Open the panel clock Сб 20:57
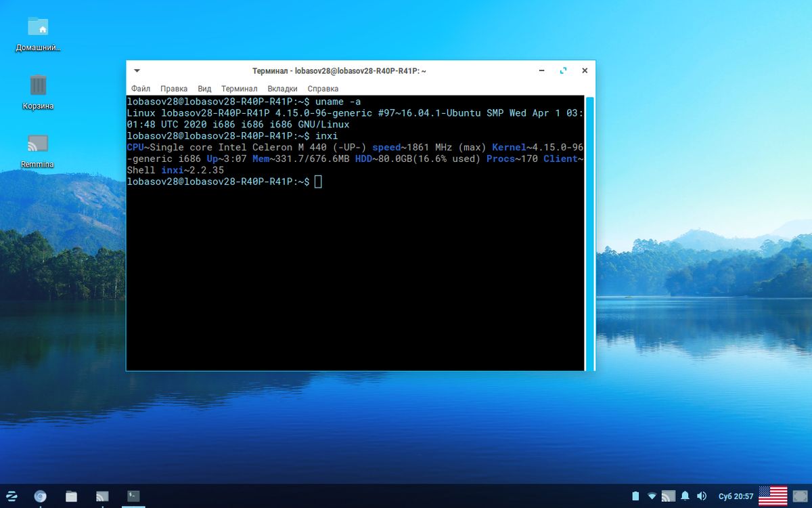 [736, 496]
